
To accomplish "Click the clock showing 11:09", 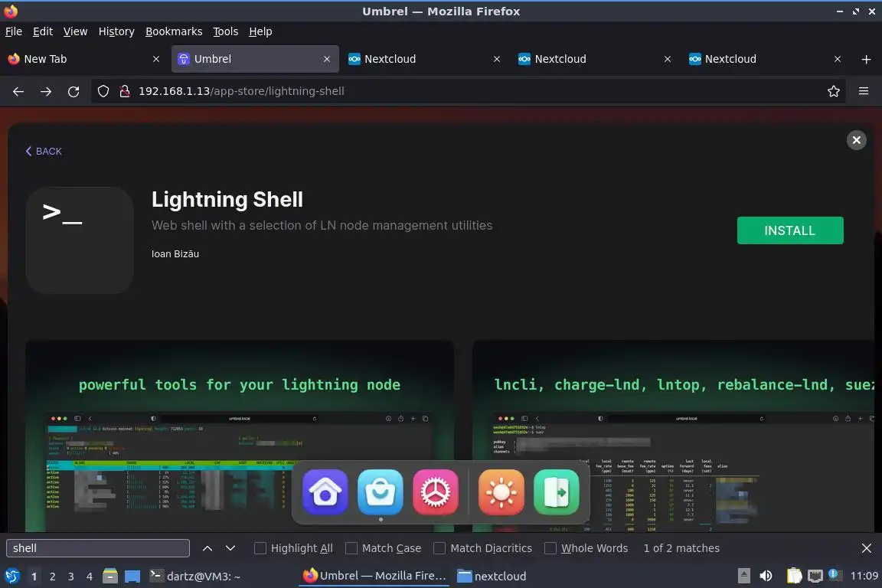I will click(x=864, y=576).
